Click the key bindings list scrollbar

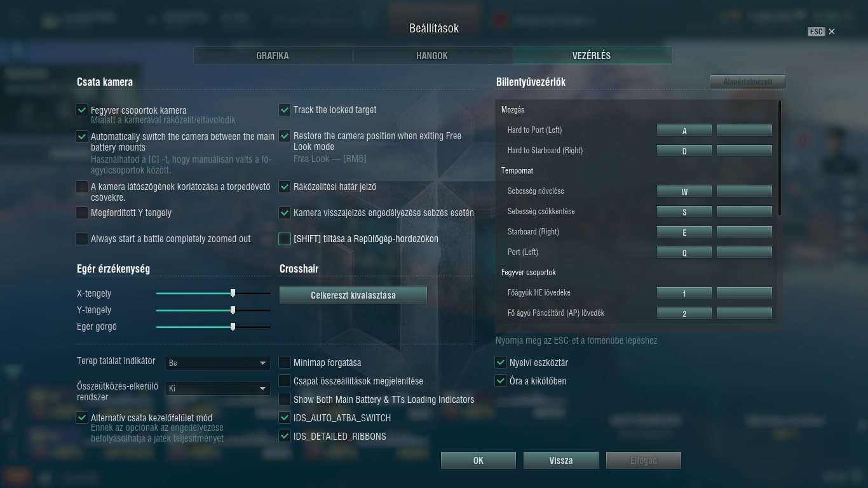click(779, 158)
